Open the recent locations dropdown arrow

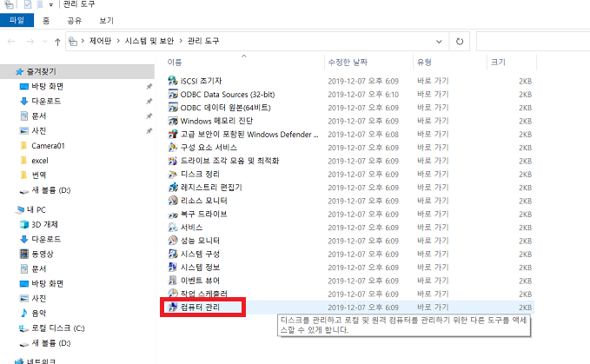coord(45,42)
